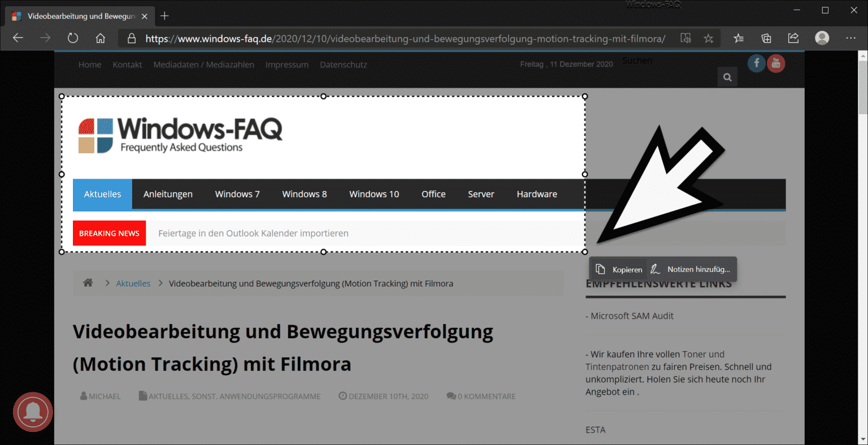Click the Share icon in toolbar

[x=793, y=38]
